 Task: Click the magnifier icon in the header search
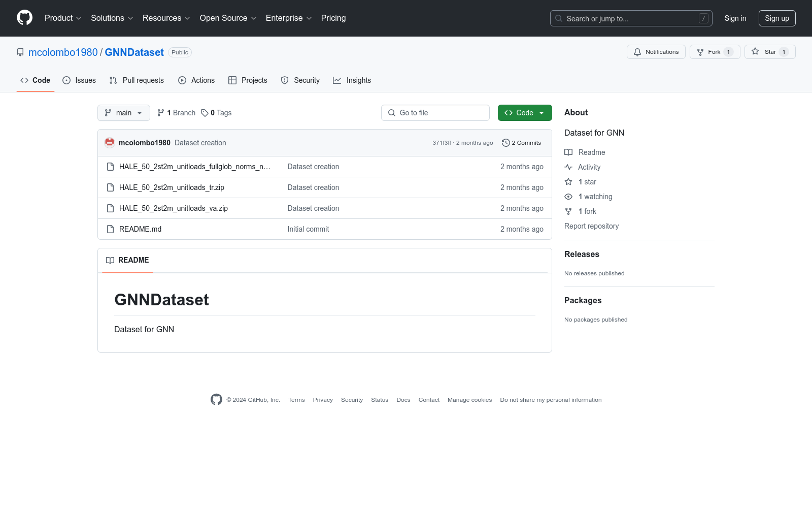(x=559, y=18)
